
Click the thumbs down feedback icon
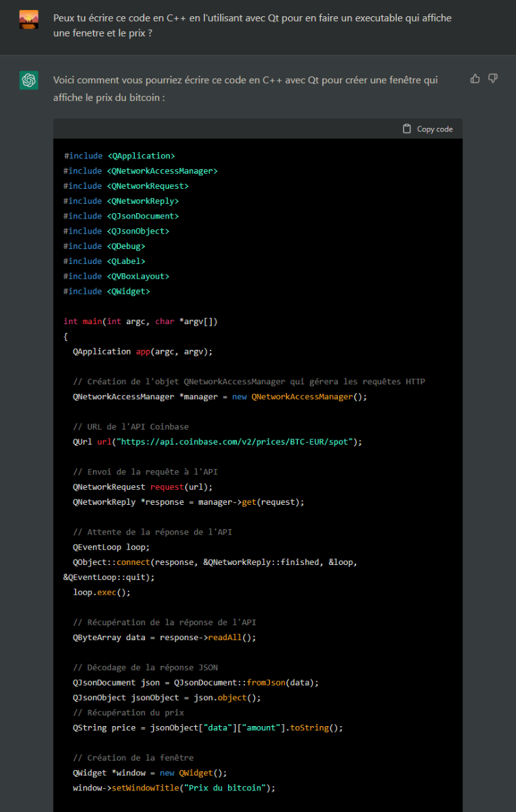(x=493, y=78)
